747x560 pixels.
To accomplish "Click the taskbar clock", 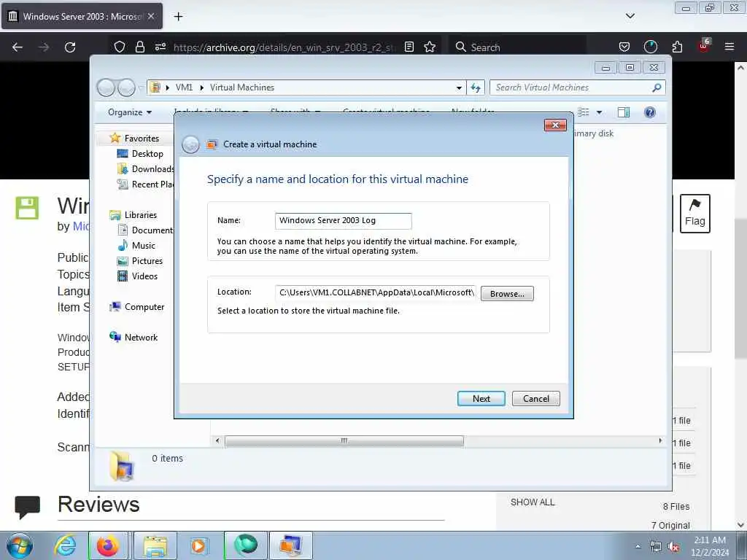I will pyautogui.click(x=710, y=546).
